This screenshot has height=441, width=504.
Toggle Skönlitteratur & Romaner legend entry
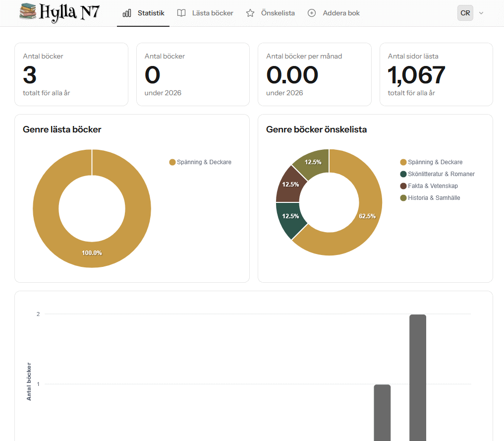point(441,174)
